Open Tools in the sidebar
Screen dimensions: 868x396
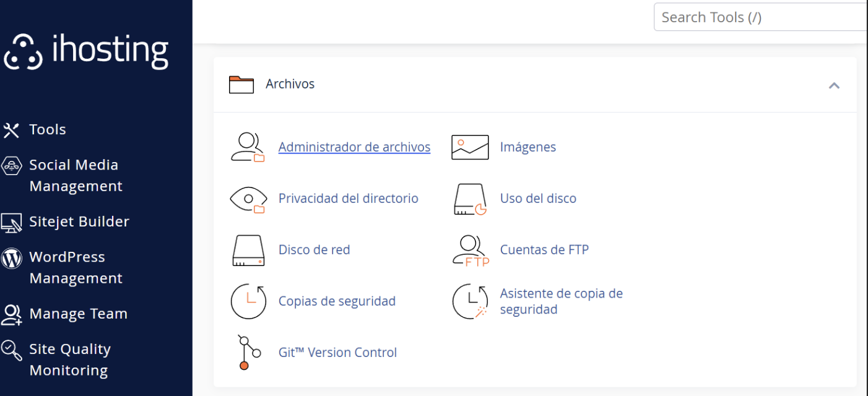click(47, 130)
